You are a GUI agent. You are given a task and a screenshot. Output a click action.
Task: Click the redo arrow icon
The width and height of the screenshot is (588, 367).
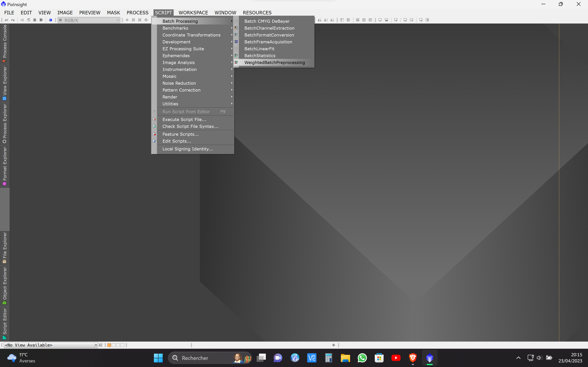click(x=13, y=20)
